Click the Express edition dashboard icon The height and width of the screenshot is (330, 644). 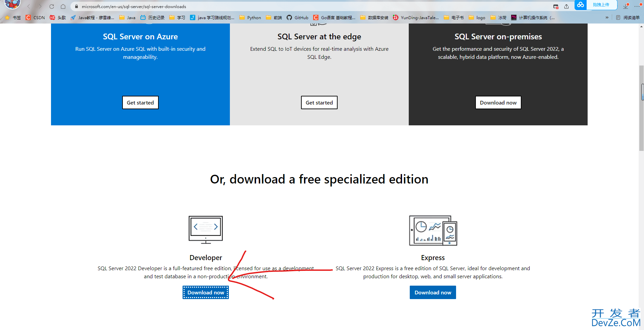coord(433,231)
